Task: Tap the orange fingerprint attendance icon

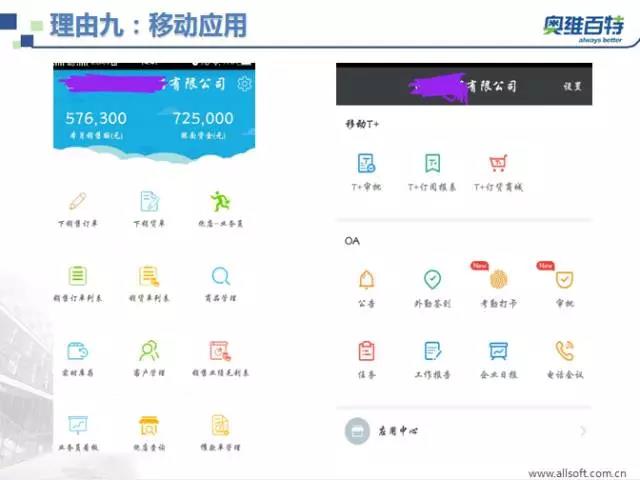Action: click(498, 280)
